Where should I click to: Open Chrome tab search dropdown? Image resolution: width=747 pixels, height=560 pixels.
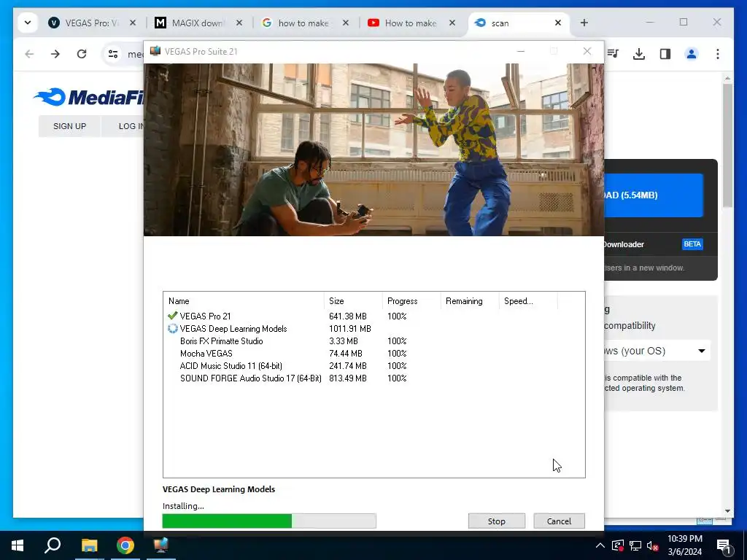28,23
